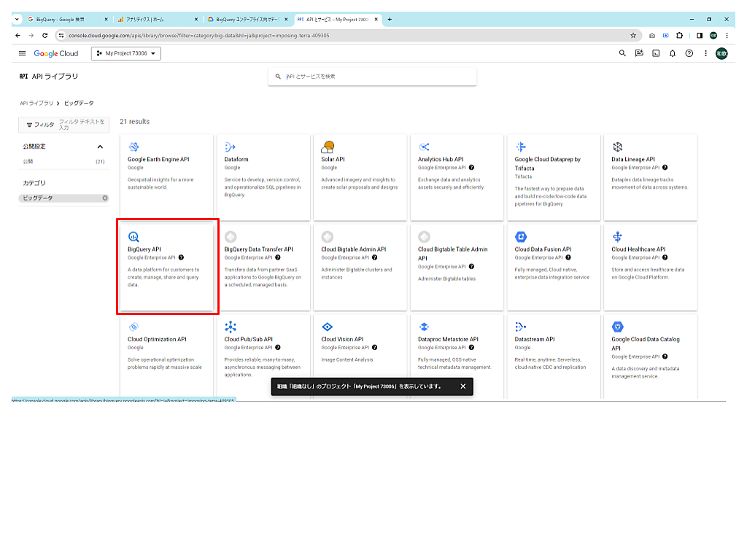Collapse the 公開設定 section chevron
This screenshot has width=747, height=560.
100,147
